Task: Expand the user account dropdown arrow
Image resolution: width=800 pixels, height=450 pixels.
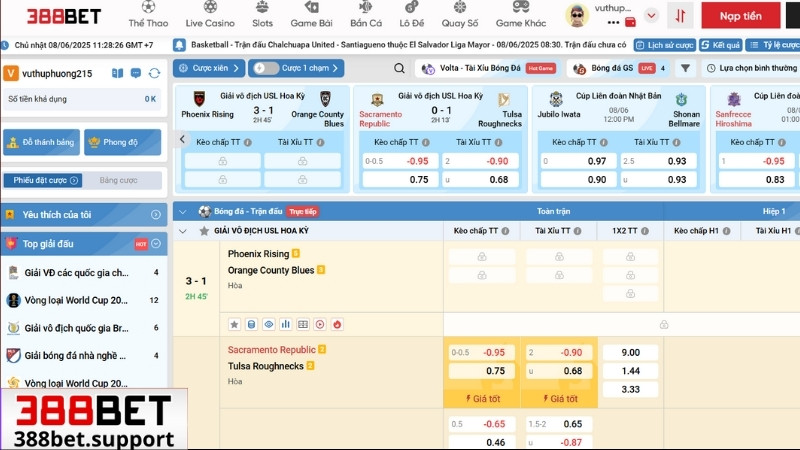Action: pos(651,16)
